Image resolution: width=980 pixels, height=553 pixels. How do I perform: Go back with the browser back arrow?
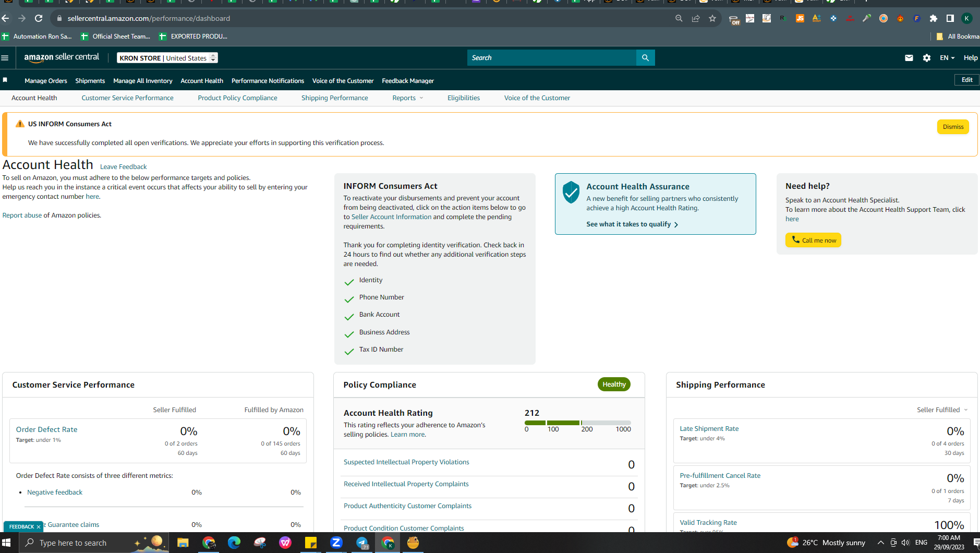click(6, 18)
